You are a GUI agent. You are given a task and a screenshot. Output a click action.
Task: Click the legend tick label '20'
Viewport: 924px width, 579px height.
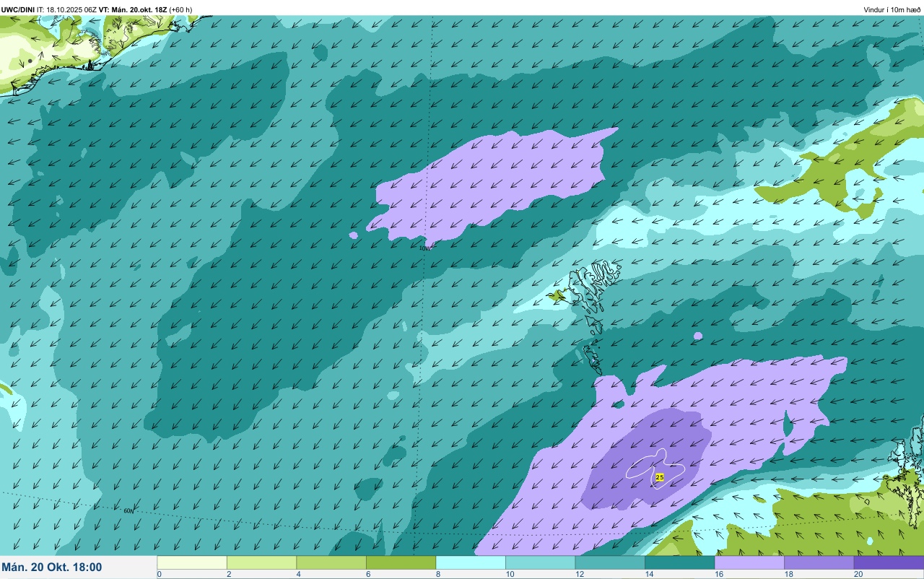pos(858,574)
